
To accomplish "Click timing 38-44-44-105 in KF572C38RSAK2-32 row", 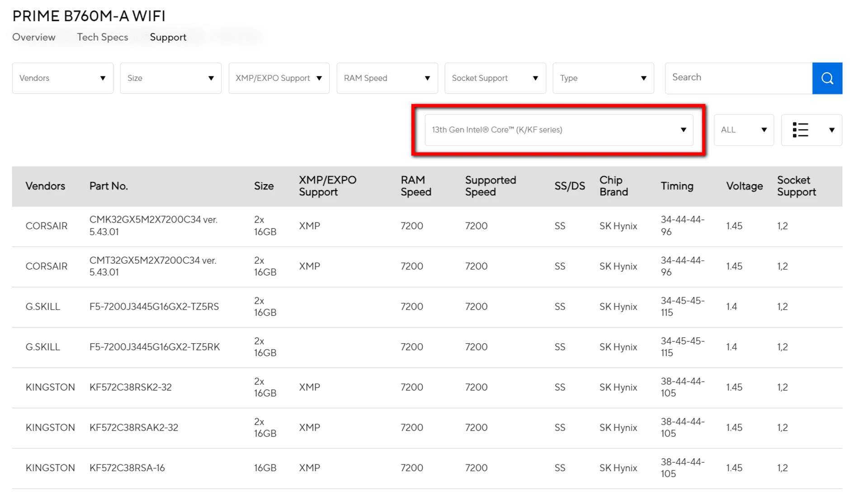I will (682, 427).
